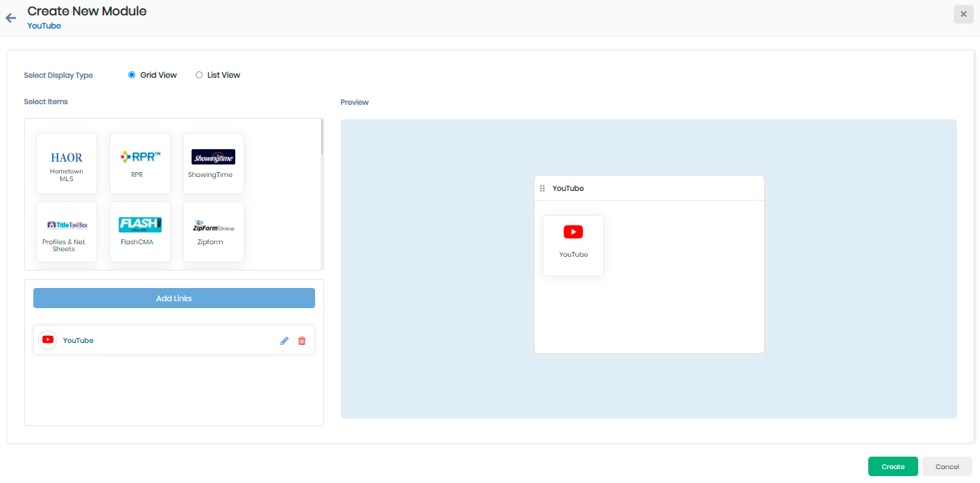This screenshot has width=980, height=483.
Task: Pick the FlashCMA item
Action: coord(140,232)
